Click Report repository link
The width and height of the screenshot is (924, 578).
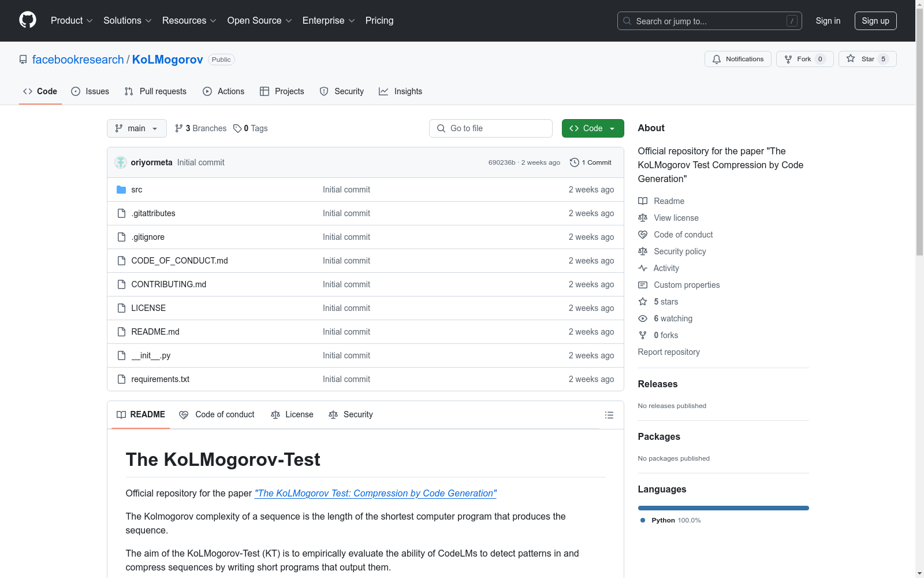click(x=669, y=352)
